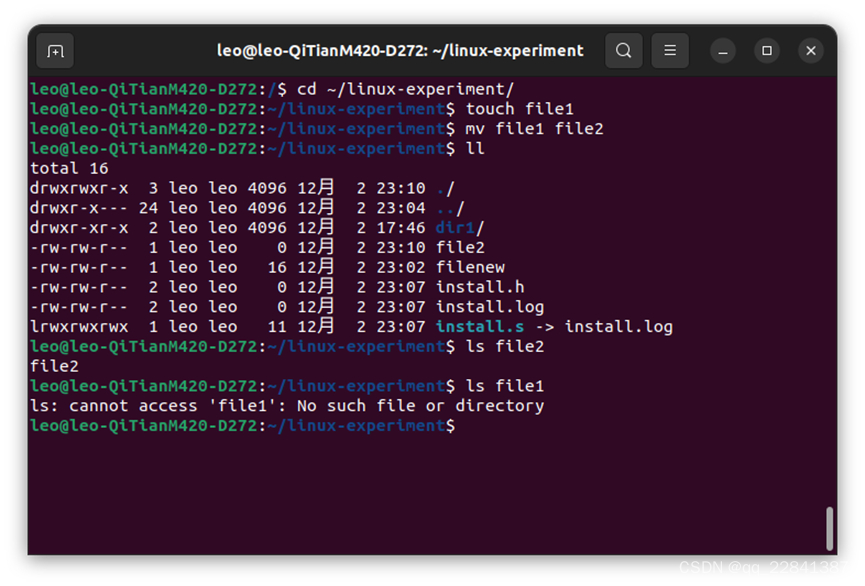
Task: Minimize the terminal window
Action: coord(722,50)
